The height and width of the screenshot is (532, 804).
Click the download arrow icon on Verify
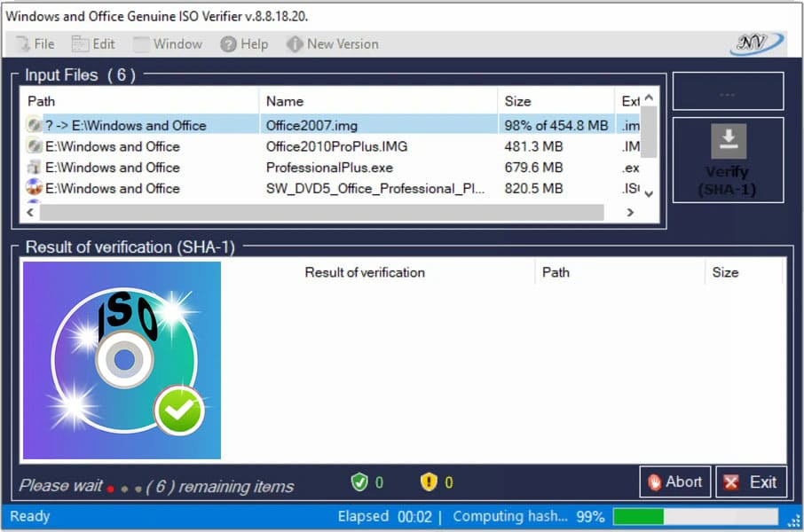tap(729, 141)
